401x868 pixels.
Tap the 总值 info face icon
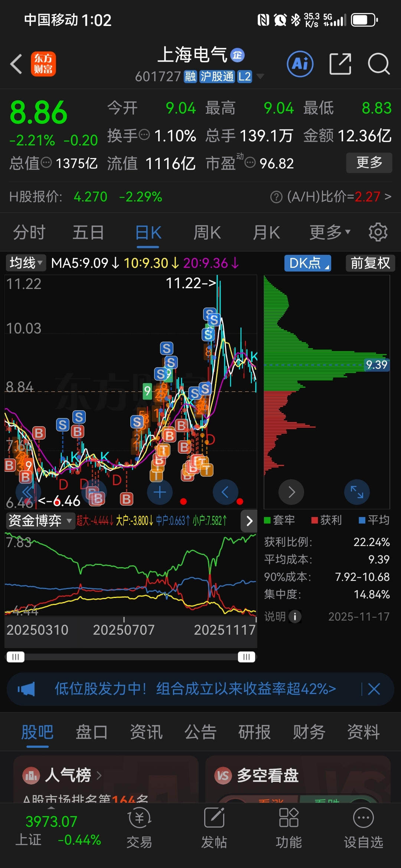coord(46,162)
